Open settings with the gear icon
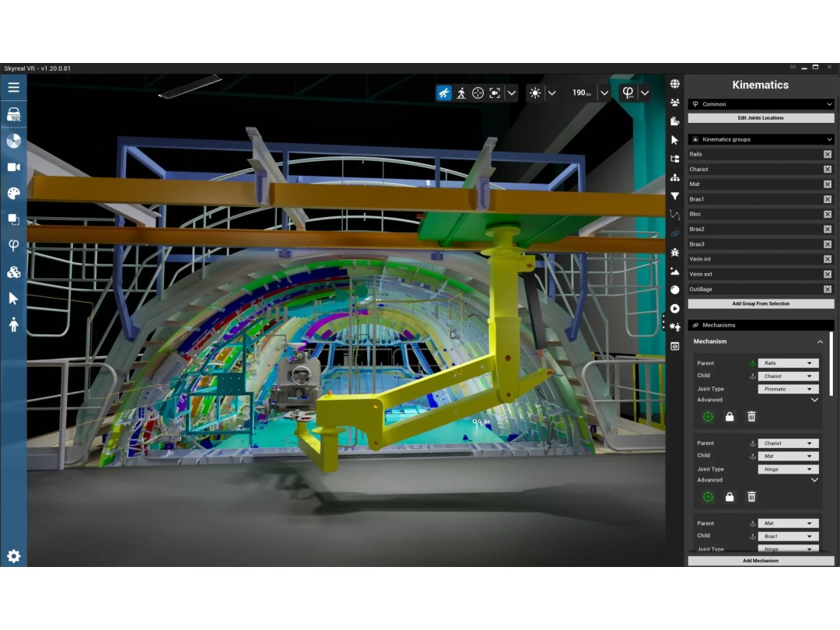The image size is (840, 630). click(x=13, y=556)
